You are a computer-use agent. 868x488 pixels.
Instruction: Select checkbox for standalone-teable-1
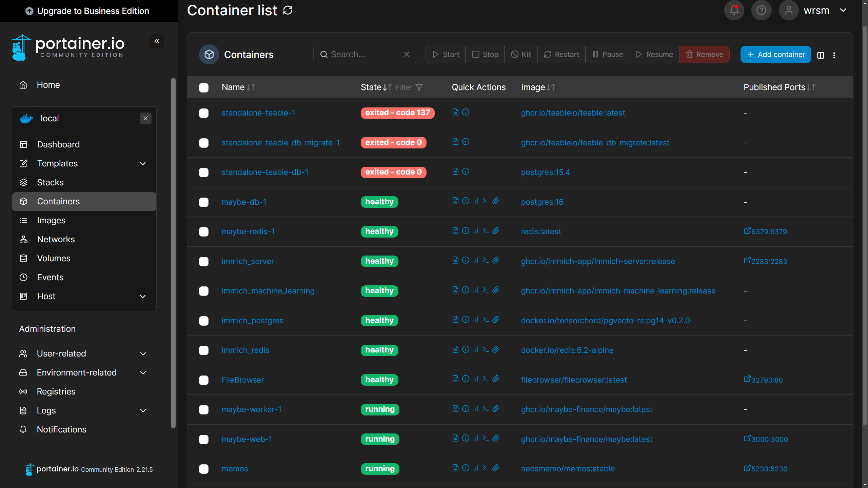pyautogui.click(x=204, y=113)
